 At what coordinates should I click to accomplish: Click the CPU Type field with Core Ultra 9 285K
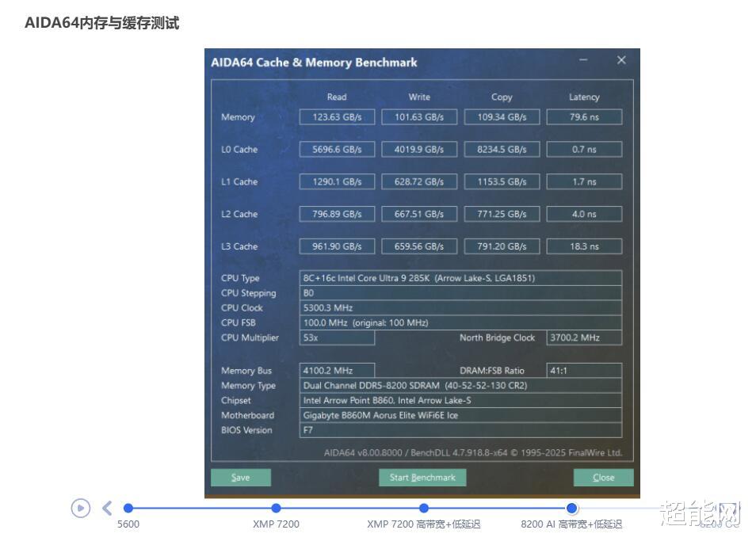click(x=460, y=278)
